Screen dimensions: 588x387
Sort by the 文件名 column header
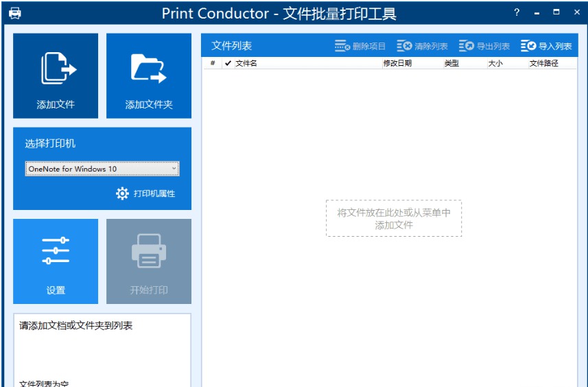coord(308,63)
